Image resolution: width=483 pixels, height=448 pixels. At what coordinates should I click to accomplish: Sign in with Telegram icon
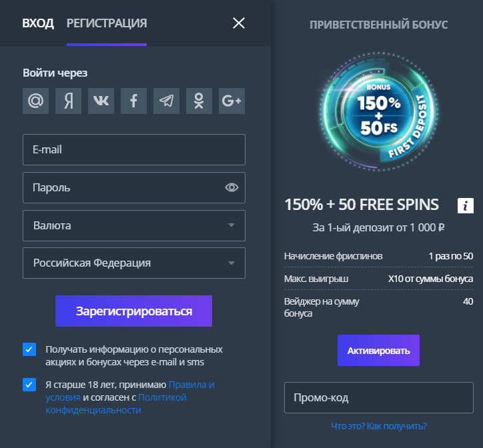coord(166,101)
